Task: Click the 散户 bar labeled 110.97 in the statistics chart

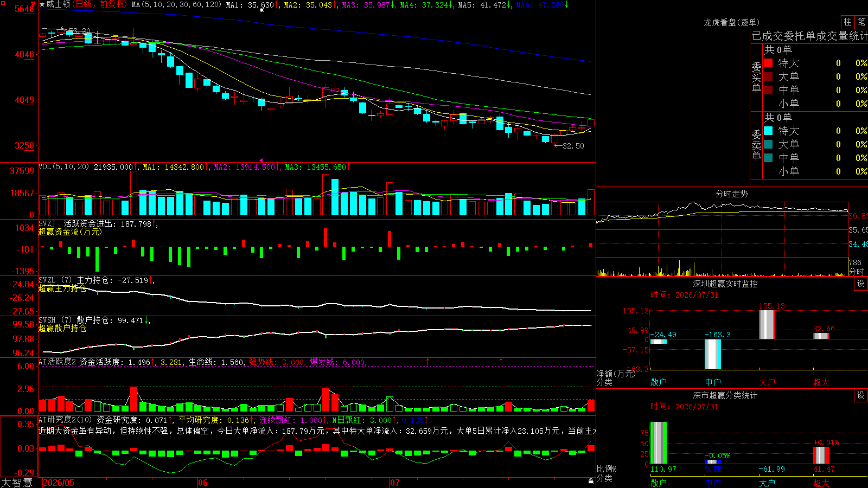Action: tap(659, 443)
